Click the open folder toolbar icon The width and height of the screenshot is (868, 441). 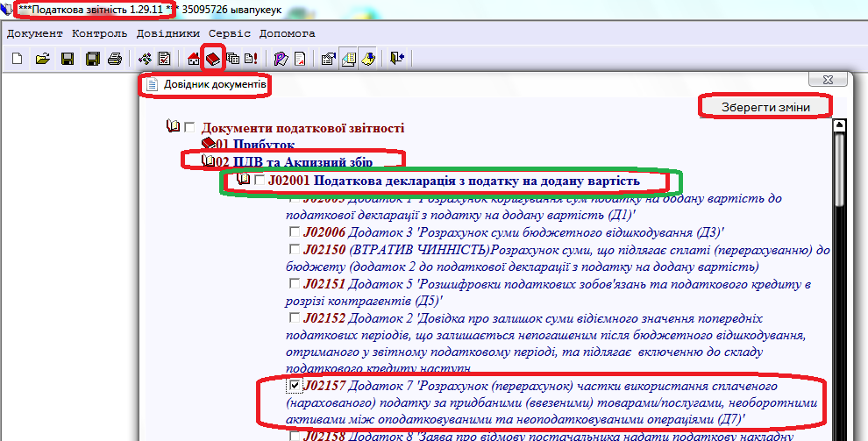point(41,59)
